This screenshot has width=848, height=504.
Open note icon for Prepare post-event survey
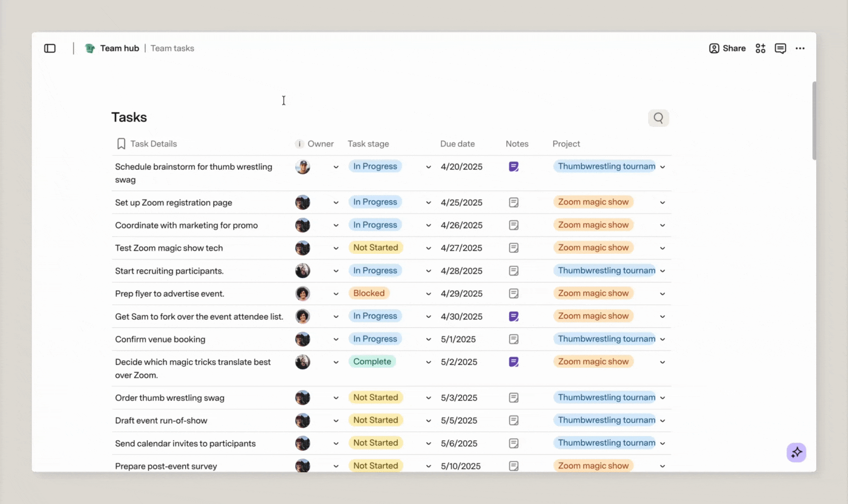point(514,466)
